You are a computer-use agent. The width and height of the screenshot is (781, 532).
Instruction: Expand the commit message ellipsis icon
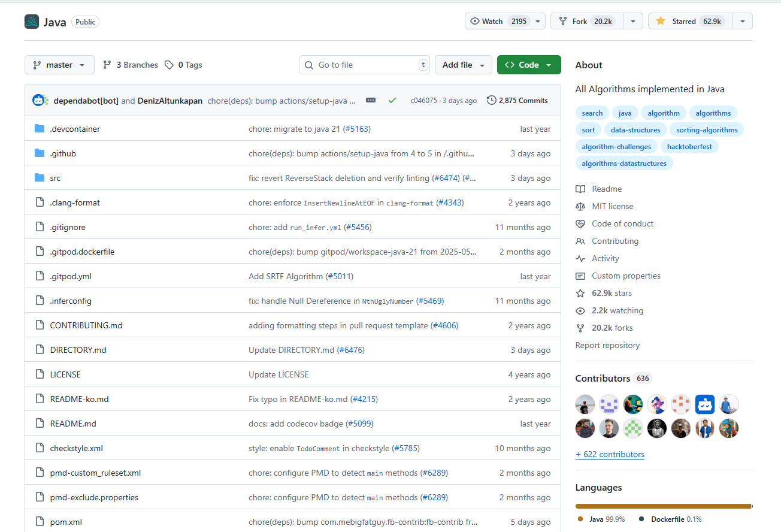coord(371,100)
